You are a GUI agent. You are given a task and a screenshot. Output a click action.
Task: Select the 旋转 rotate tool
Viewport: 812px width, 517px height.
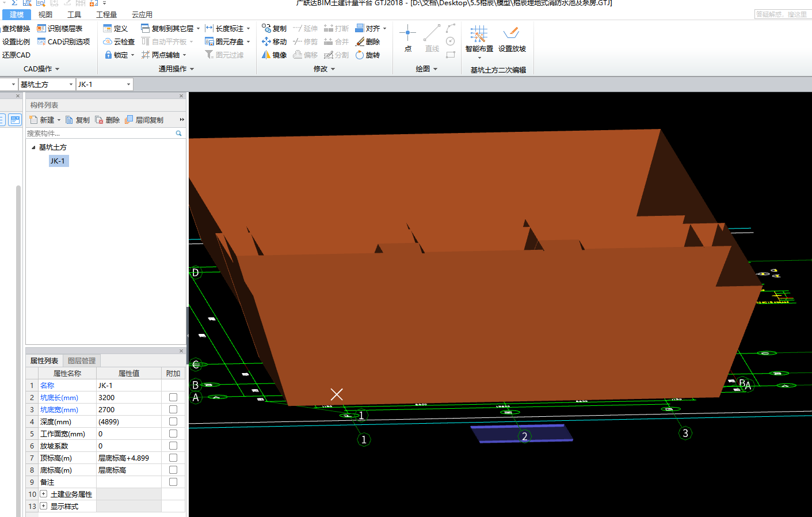(x=367, y=55)
